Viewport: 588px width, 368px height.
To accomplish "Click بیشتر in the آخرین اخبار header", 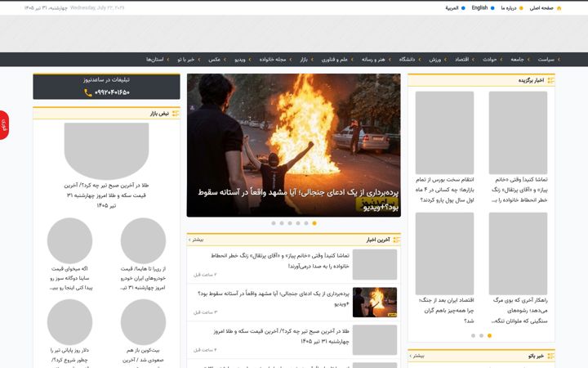I will pos(196,240).
